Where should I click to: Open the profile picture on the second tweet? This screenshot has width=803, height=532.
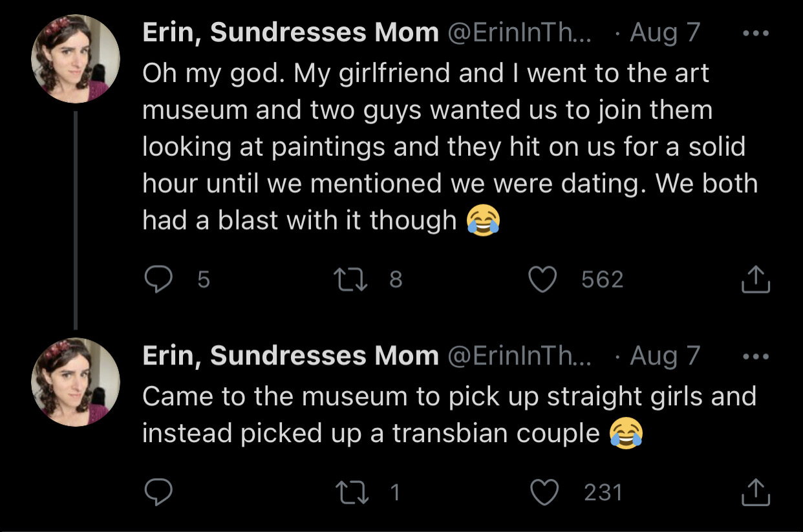76,383
